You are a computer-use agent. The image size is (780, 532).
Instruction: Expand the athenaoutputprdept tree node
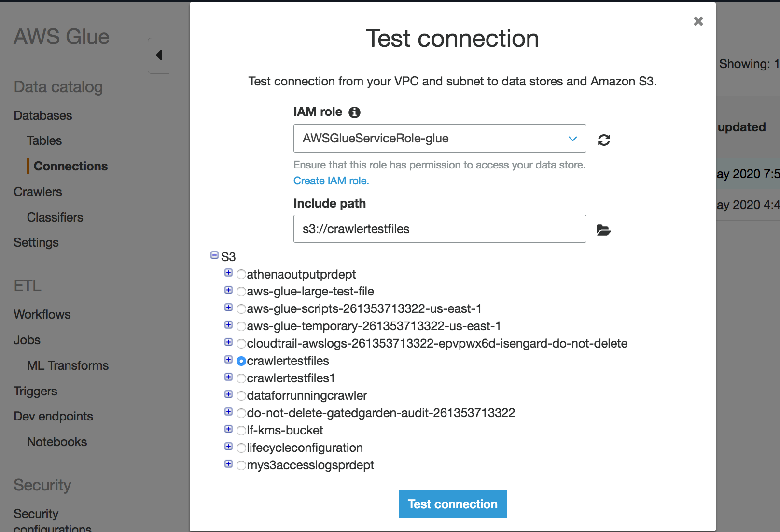coord(228,273)
